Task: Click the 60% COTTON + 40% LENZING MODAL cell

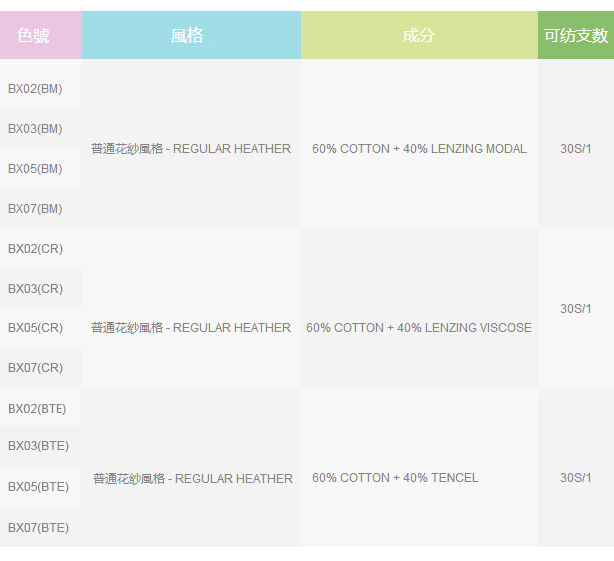Action: [x=419, y=149]
